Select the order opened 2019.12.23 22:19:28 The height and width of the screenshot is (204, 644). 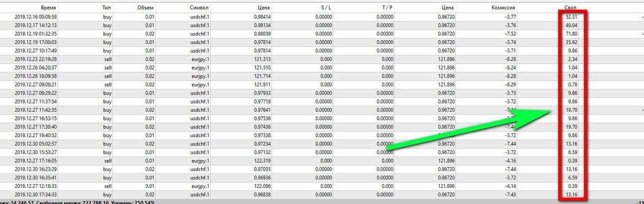[322, 59]
